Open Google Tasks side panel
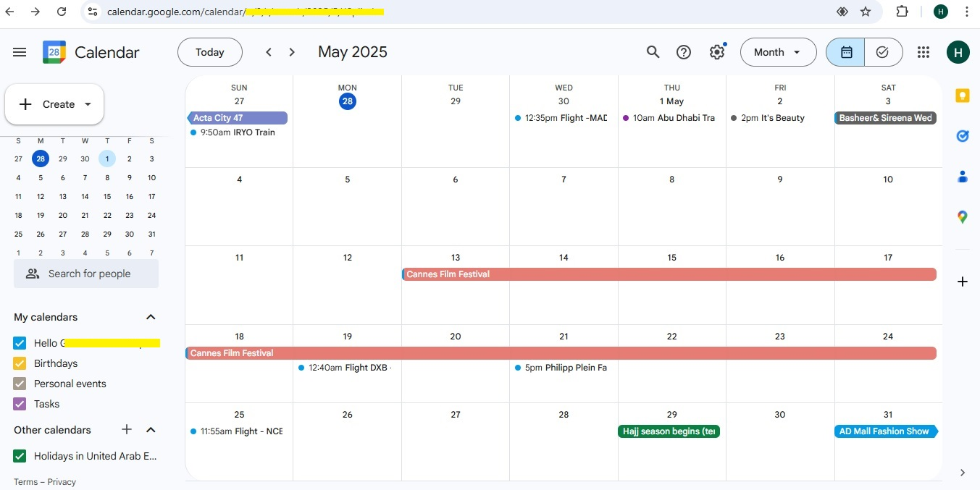Screen dimensions: 980x490 pos(963,136)
